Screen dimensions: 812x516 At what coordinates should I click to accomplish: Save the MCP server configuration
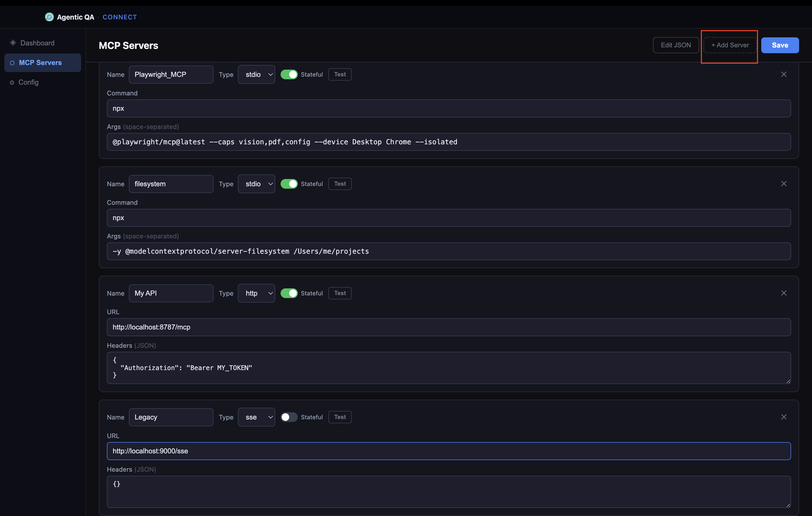click(x=780, y=45)
